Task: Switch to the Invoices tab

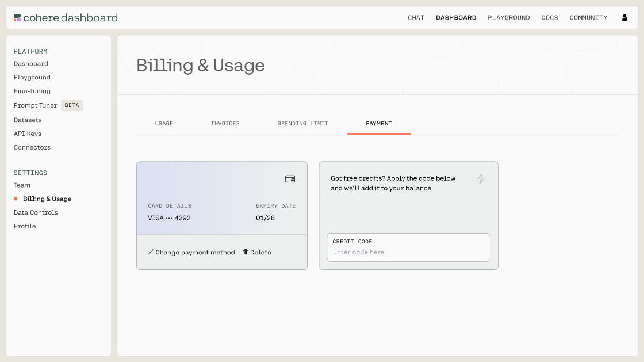Action: click(x=225, y=123)
